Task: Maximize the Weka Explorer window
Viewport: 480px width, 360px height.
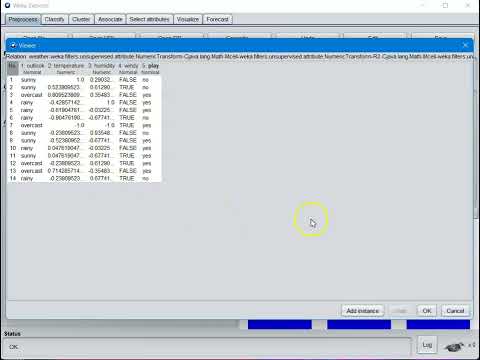Action: click(445, 5)
